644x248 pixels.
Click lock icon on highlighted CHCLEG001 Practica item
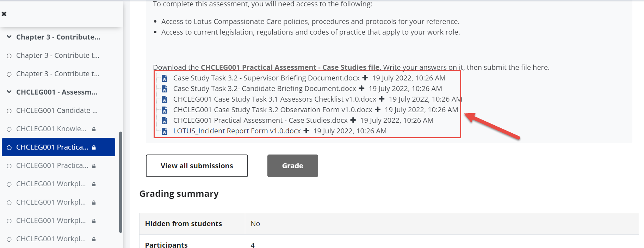(x=94, y=147)
